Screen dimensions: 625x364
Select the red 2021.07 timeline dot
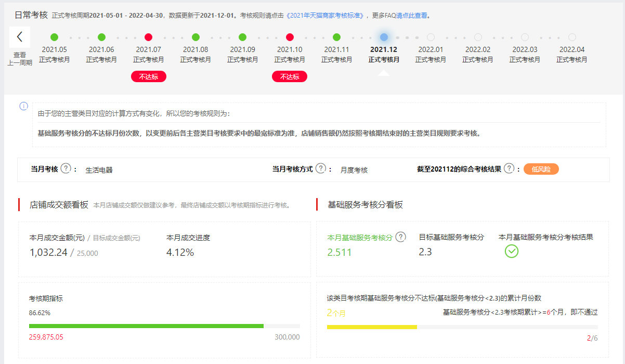[x=149, y=37]
